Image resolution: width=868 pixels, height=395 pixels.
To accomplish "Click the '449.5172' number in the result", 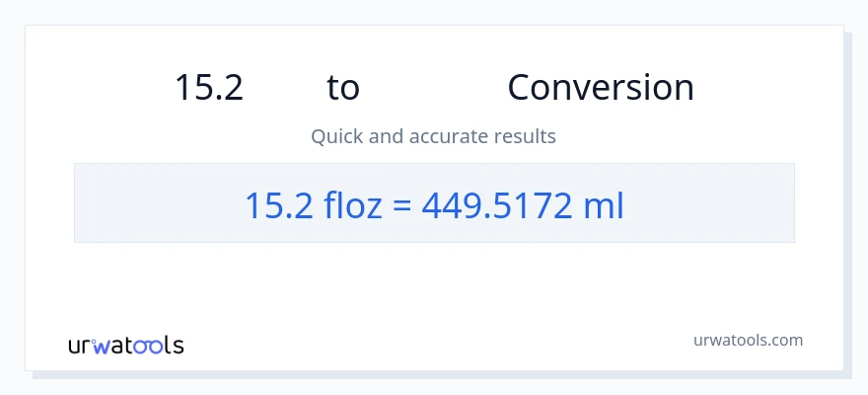I will (x=496, y=205).
